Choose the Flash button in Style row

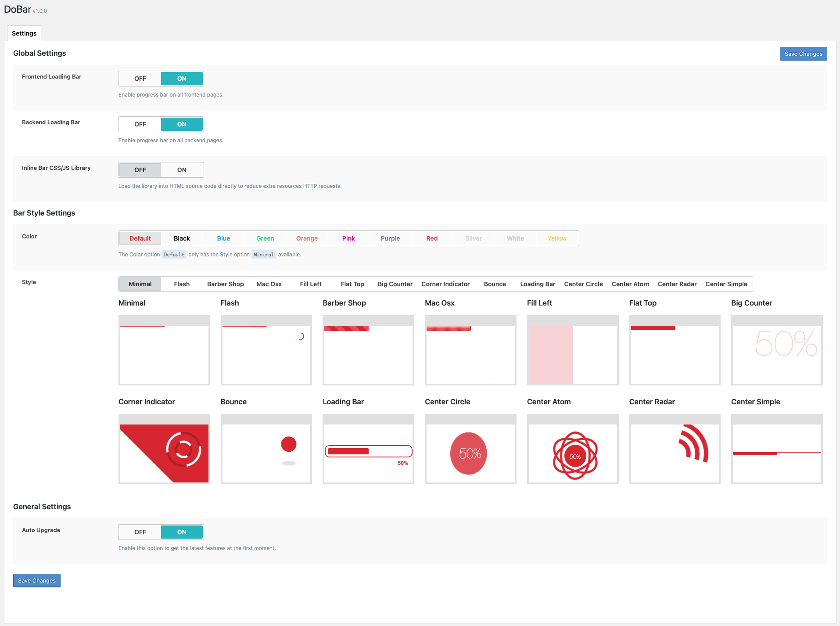(182, 284)
